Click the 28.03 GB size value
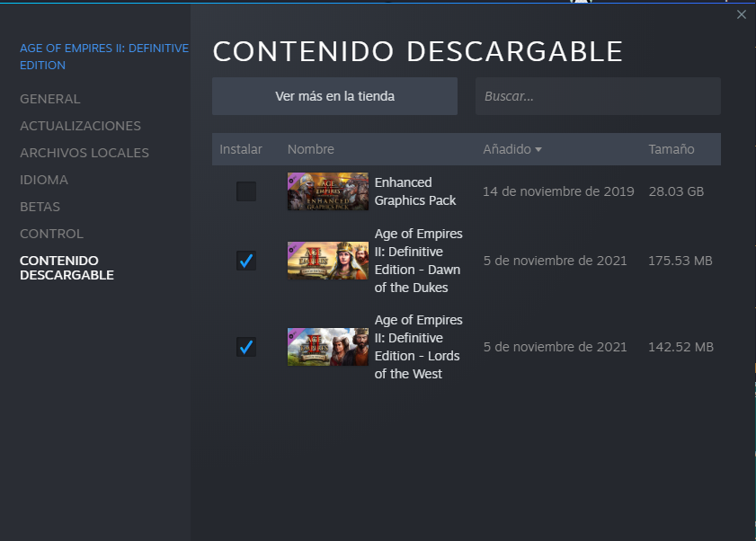756x541 pixels. pos(676,191)
